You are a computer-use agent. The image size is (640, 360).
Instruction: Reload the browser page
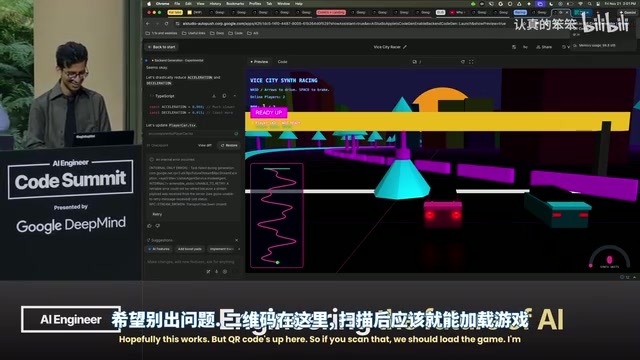[166, 24]
